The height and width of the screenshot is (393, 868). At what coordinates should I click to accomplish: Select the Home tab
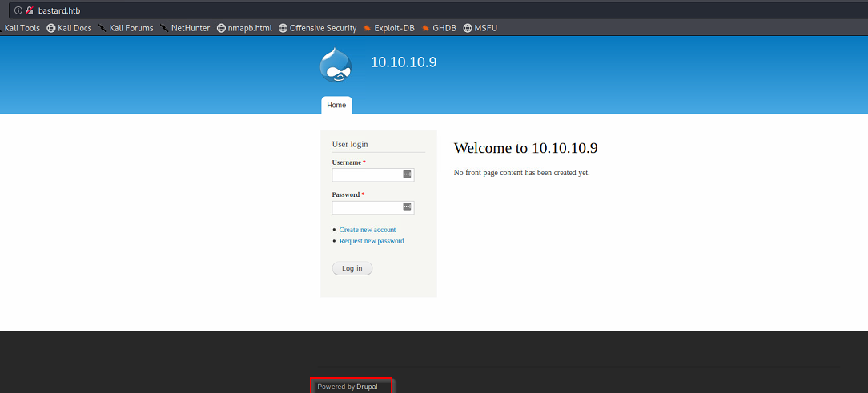336,105
